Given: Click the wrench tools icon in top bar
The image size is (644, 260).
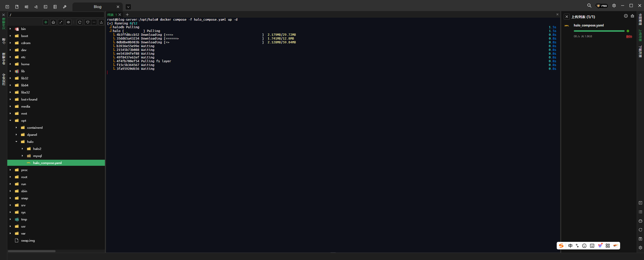Looking at the screenshot, I should pyautogui.click(x=65, y=7).
